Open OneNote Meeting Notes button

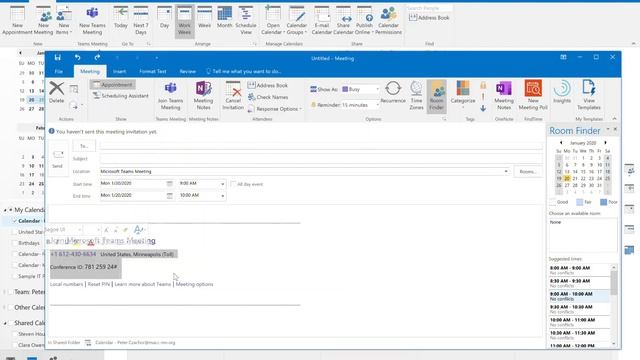click(504, 96)
